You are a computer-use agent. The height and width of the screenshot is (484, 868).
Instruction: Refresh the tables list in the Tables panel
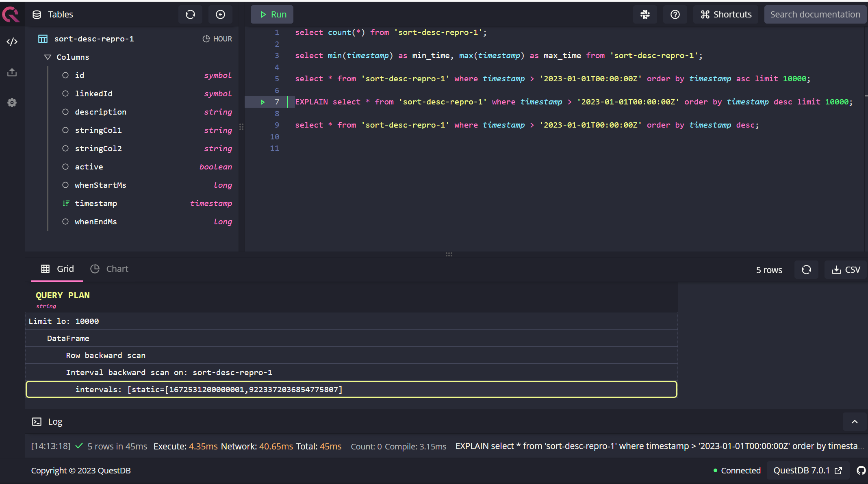click(190, 14)
